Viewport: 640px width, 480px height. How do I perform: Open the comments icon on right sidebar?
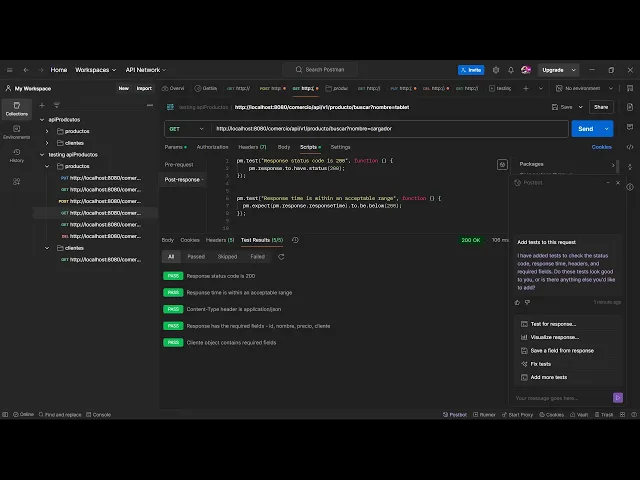pyautogui.click(x=630, y=127)
